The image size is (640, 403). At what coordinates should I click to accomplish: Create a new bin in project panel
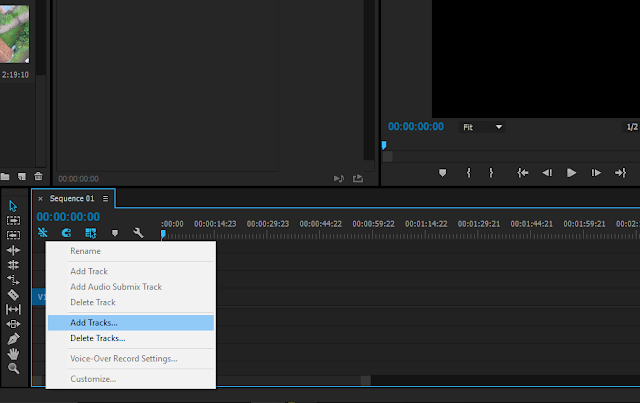(x=4, y=176)
